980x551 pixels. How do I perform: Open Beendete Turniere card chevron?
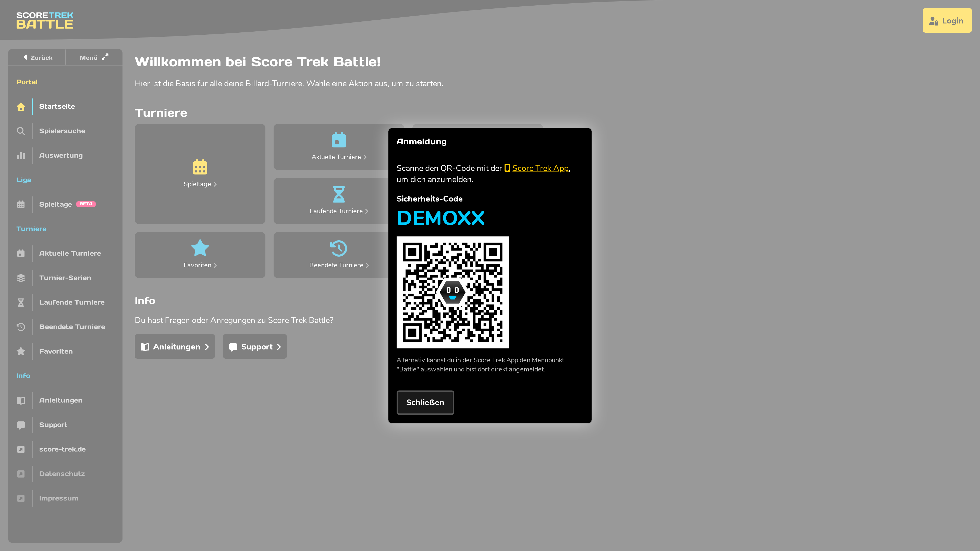(x=367, y=265)
